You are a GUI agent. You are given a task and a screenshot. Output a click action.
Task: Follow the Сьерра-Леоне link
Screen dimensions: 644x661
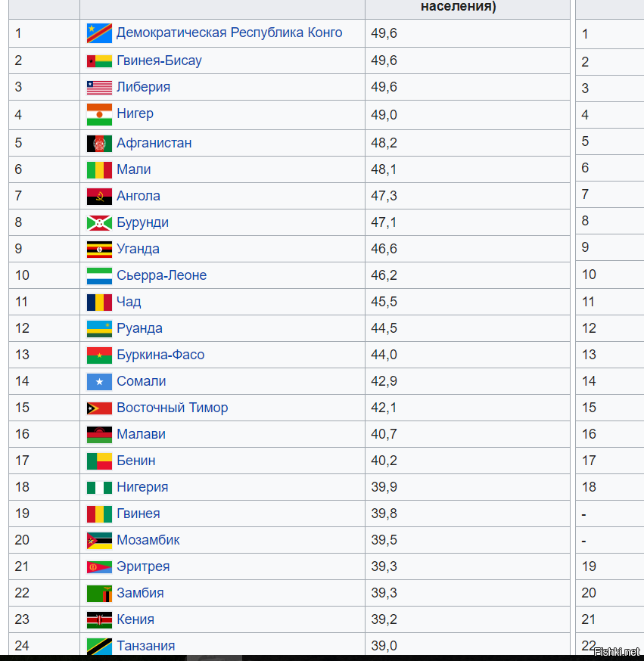(x=161, y=275)
